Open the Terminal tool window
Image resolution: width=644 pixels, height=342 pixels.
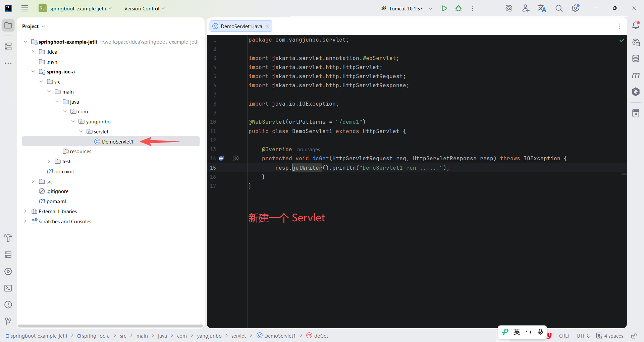[8, 288]
